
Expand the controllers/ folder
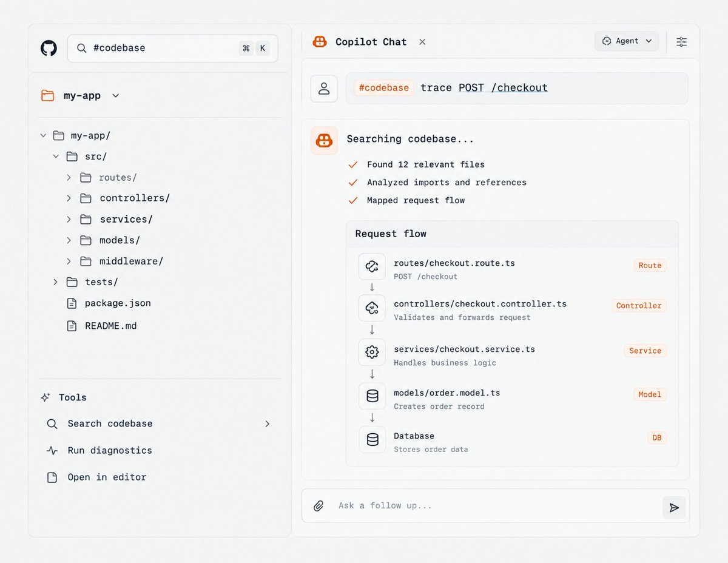pos(69,198)
